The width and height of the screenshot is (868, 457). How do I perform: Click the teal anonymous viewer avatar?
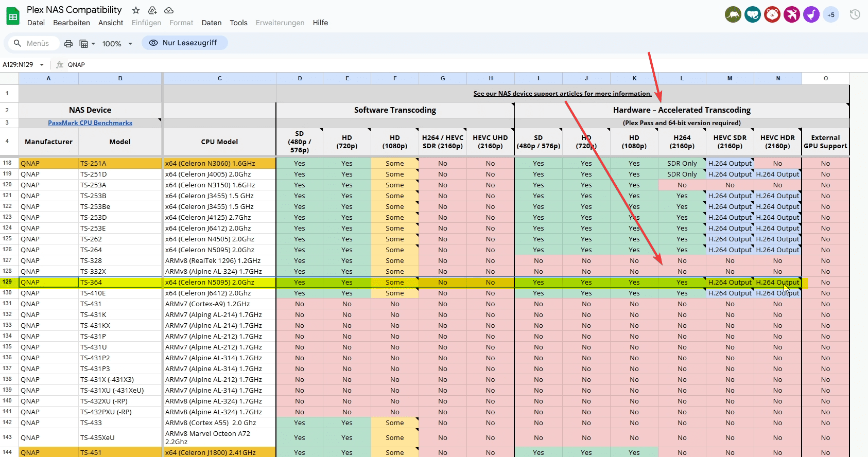pyautogui.click(x=753, y=14)
